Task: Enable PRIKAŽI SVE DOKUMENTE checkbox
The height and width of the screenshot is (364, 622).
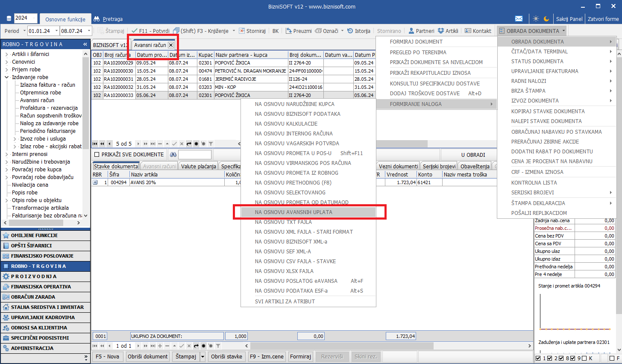Action: click(x=97, y=155)
